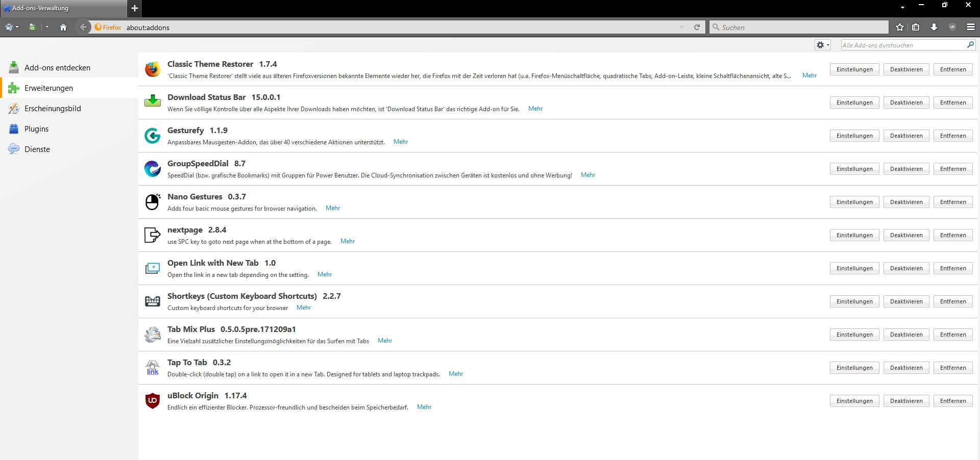Open the gear tools dropdown for all add-ons
The height and width of the screenshot is (460, 980).
(823, 45)
